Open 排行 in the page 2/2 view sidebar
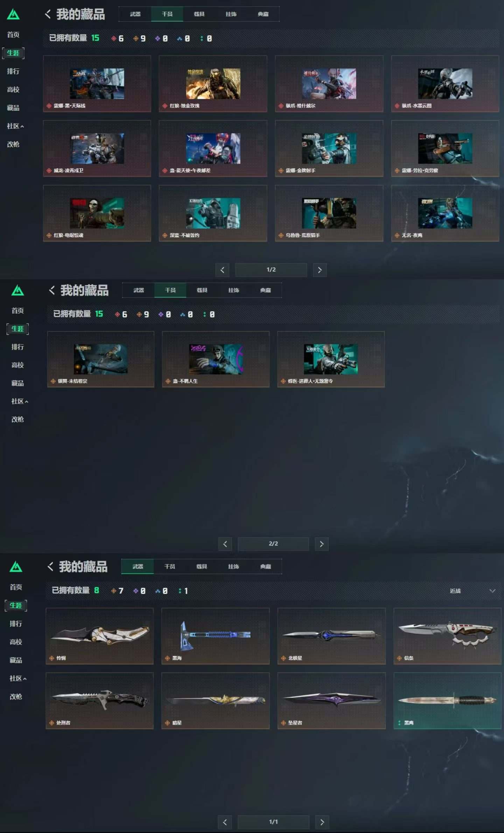This screenshot has width=504, height=833. tap(17, 347)
